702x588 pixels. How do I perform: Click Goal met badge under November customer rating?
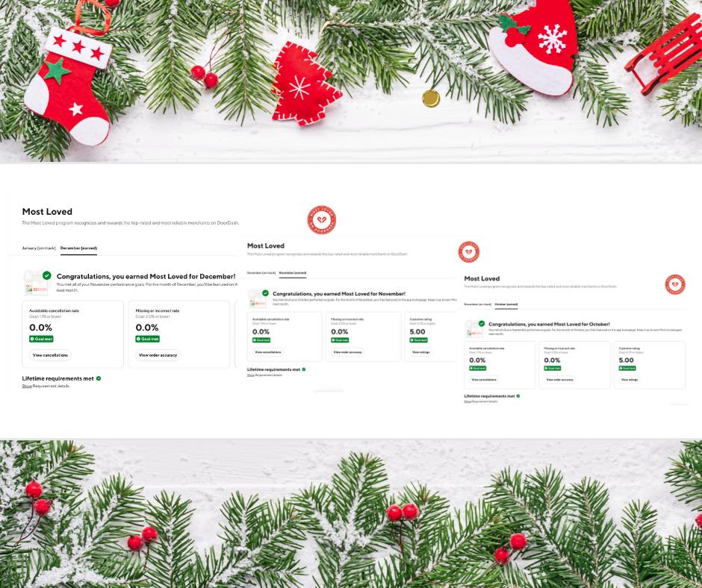coord(419,340)
